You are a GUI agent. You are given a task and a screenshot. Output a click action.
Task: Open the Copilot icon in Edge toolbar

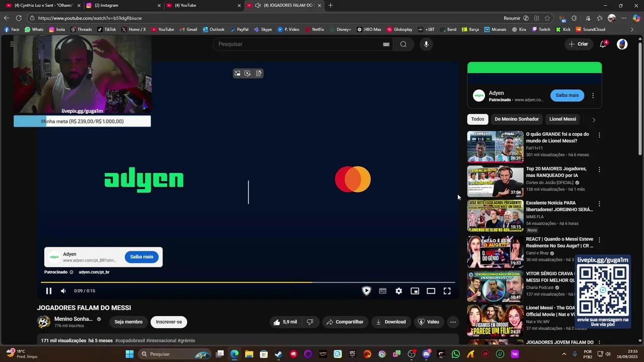(x=636, y=18)
